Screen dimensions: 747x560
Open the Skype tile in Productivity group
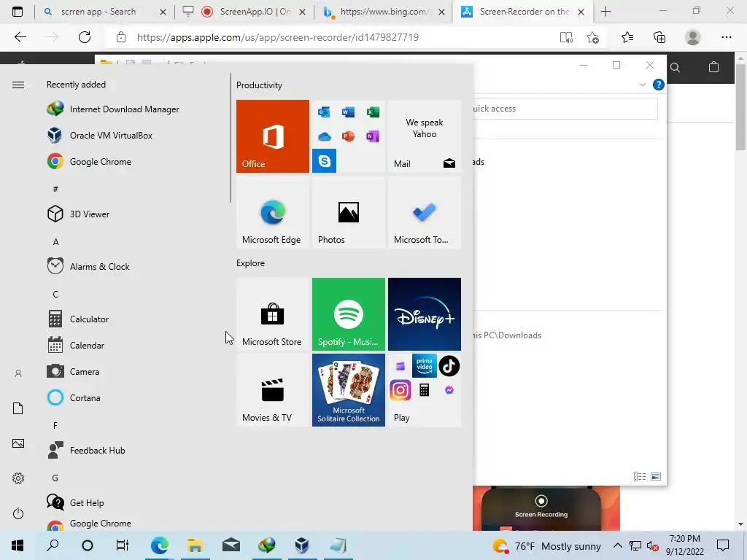(x=325, y=161)
